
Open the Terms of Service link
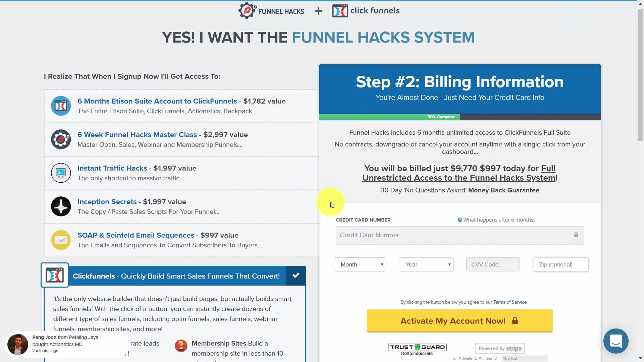(510, 302)
